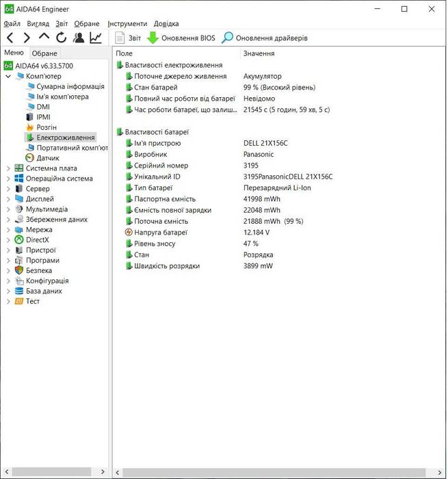Expand the Операційна система node
448x479 pixels.
click(x=8, y=179)
